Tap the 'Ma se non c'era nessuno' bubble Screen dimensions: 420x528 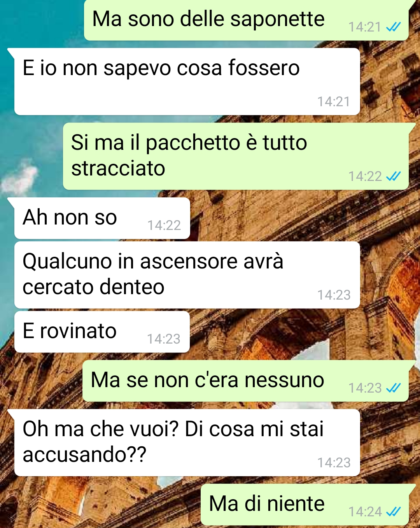pos(245,381)
